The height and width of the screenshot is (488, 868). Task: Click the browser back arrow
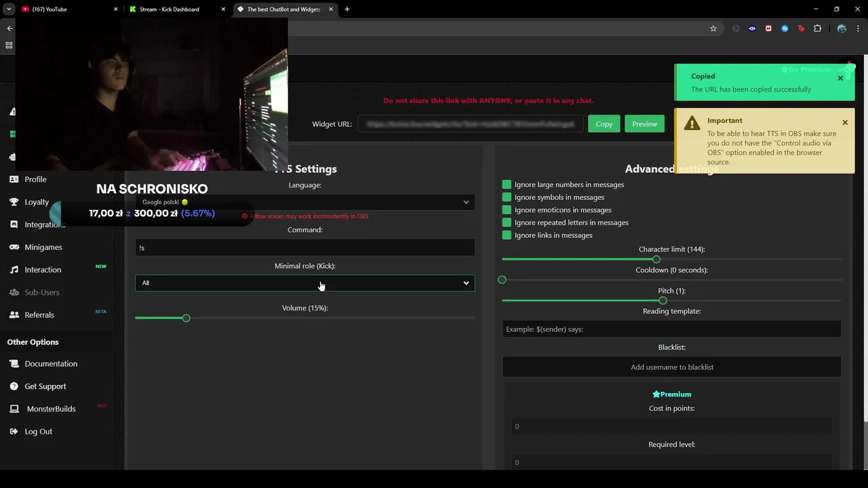click(x=9, y=28)
